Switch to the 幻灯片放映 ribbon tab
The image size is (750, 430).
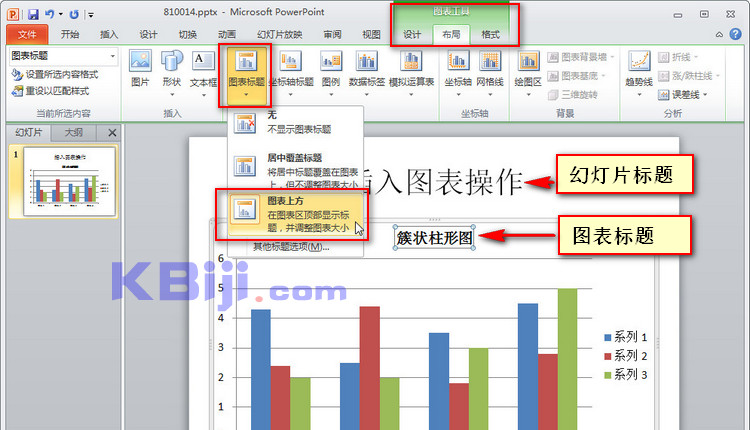click(x=279, y=34)
